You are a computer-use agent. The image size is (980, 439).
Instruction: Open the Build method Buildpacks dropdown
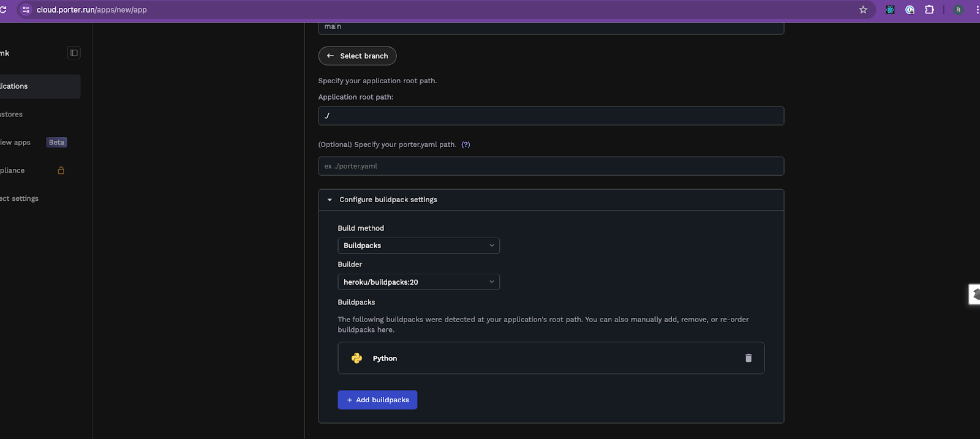pyautogui.click(x=418, y=246)
